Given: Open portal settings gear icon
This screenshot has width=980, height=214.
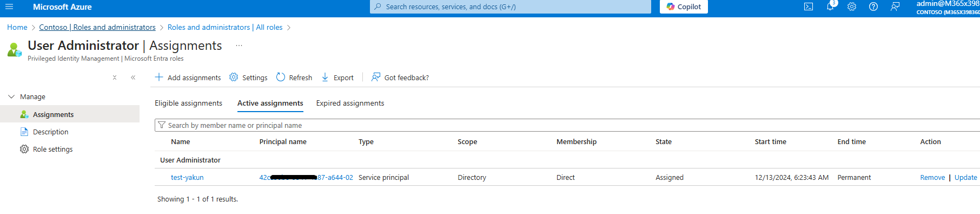Looking at the screenshot, I should (x=852, y=7).
